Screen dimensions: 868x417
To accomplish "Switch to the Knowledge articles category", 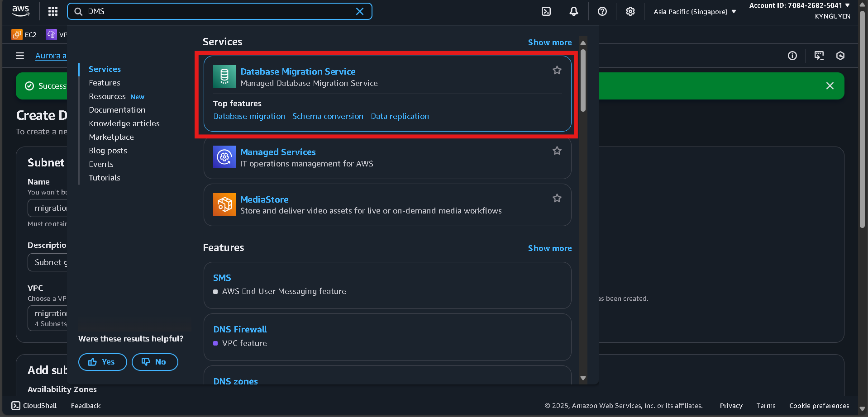I will (124, 123).
